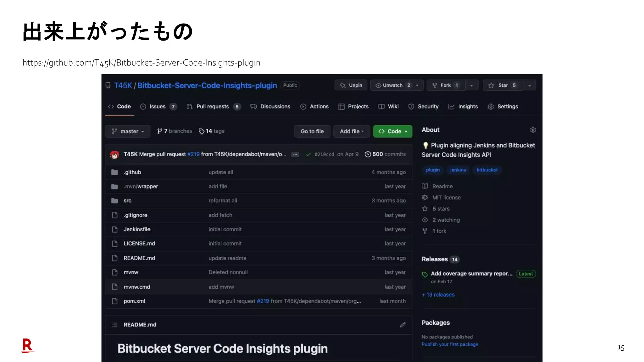Open the mvnw file
The width and height of the screenshot is (644, 362).
click(x=131, y=272)
